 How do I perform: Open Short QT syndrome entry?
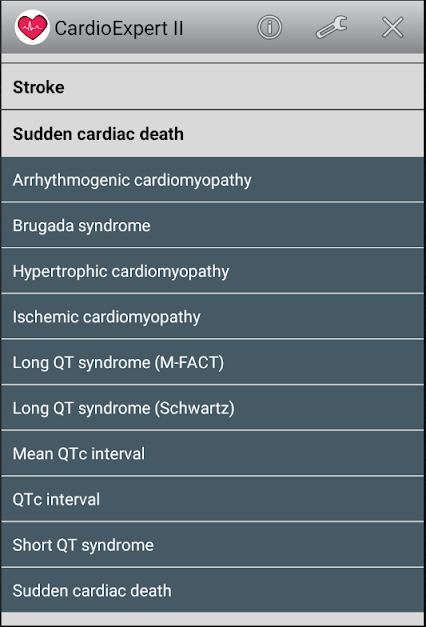pyautogui.click(x=212, y=544)
